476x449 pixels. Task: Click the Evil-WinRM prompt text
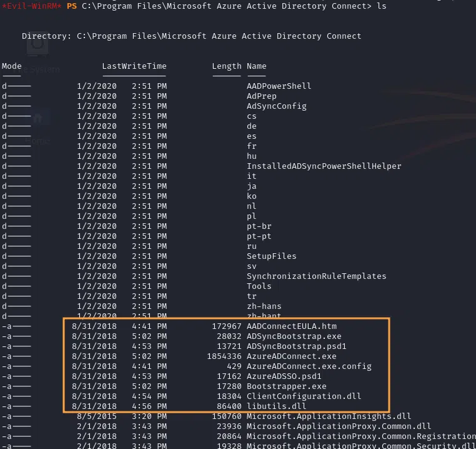click(x=31, y=6)
